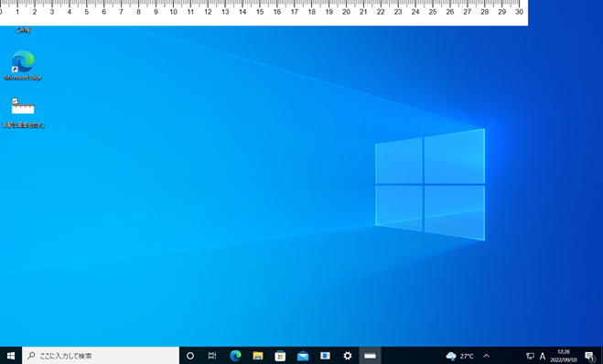Screen dimensions: 603x364
Task: Open the notification center icon
Action: point(589,356)
